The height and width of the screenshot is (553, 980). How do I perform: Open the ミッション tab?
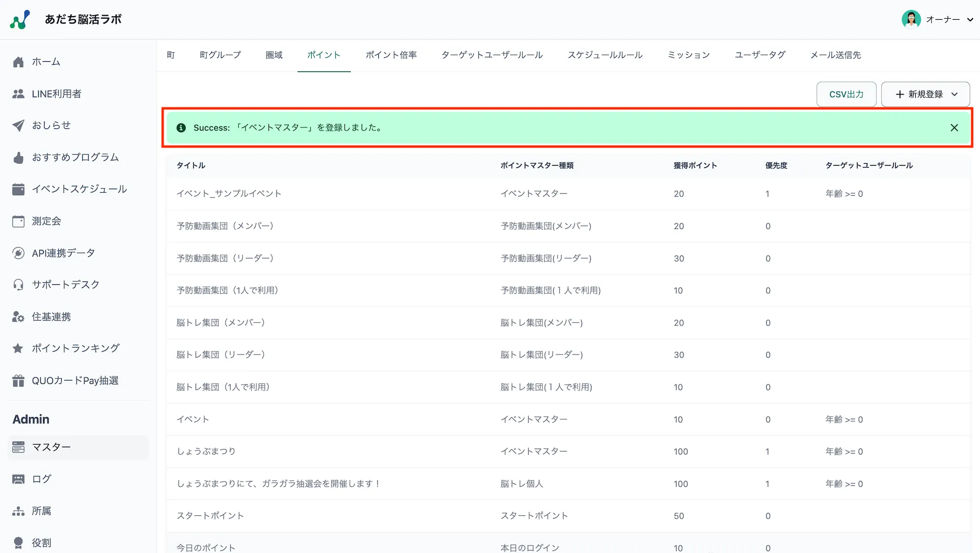pyautogui.click(x=688, y=55)
